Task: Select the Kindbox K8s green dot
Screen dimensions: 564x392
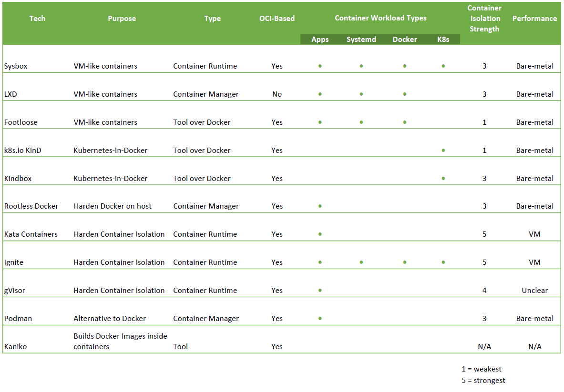Action: click(x=443, y=178)
